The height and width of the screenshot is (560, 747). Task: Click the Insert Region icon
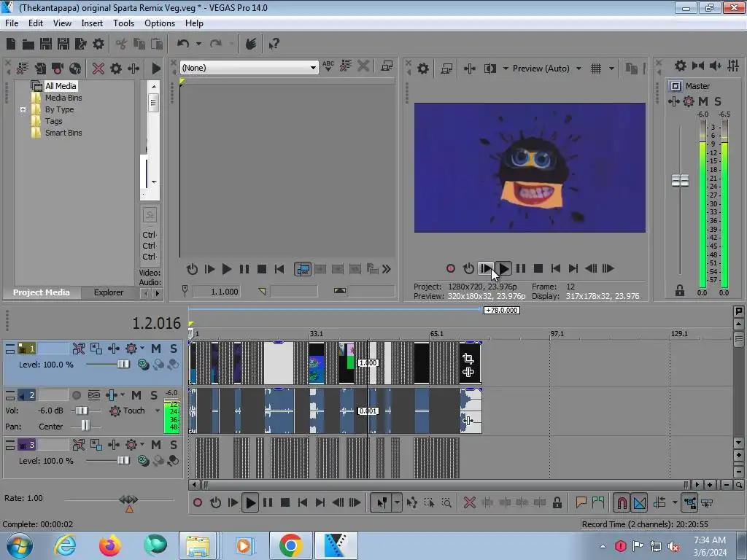point(598,502)
